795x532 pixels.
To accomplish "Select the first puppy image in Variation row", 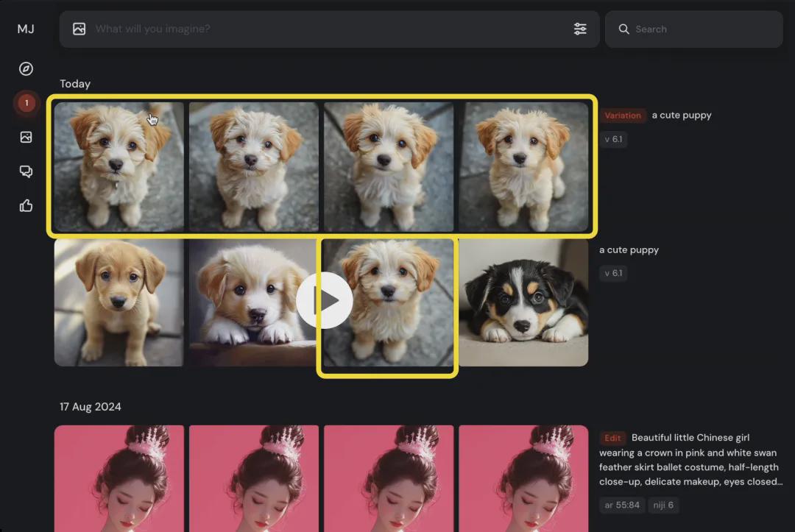I will point(119,167).
